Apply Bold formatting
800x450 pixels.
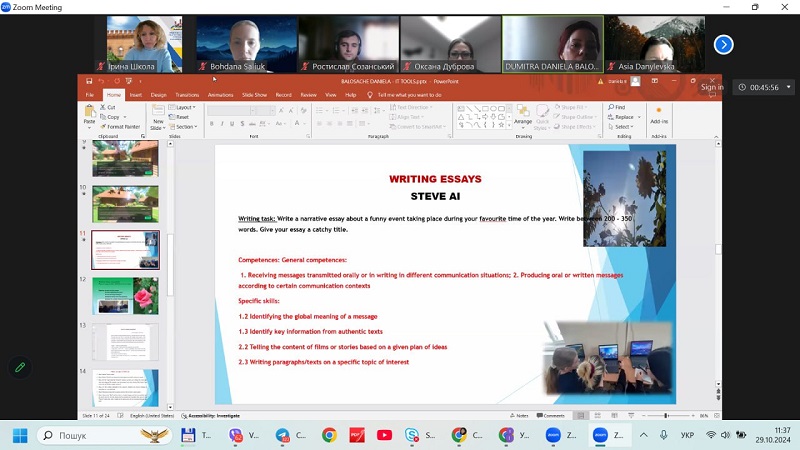(212, 123)
